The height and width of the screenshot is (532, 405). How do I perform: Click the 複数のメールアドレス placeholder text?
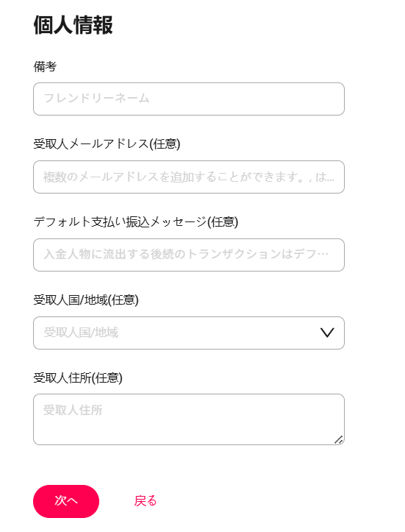point(188,177)
